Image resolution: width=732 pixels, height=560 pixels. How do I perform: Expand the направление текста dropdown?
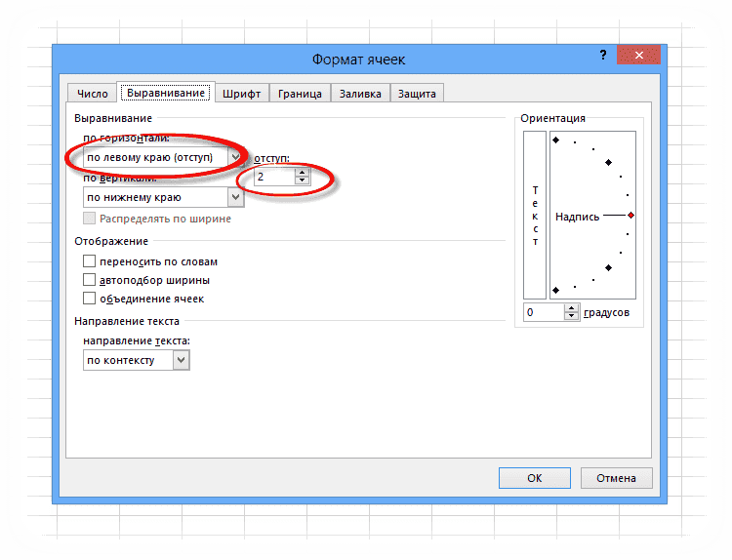182,360
